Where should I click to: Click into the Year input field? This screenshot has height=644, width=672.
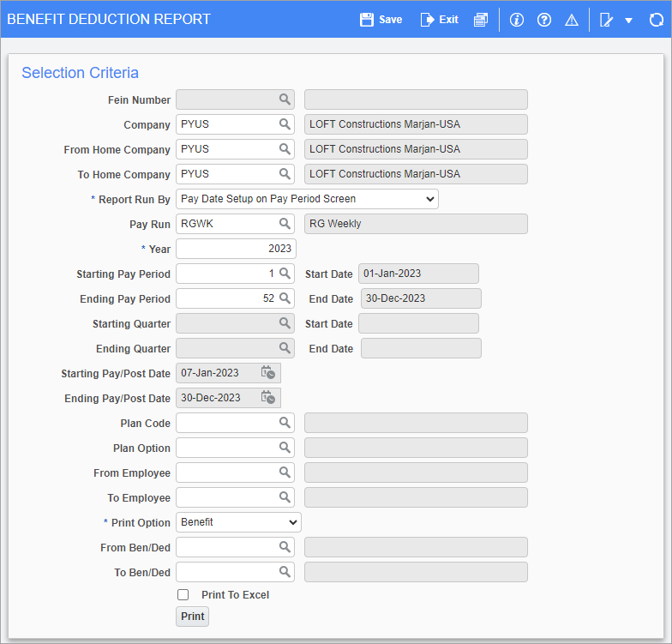(236, 249)
